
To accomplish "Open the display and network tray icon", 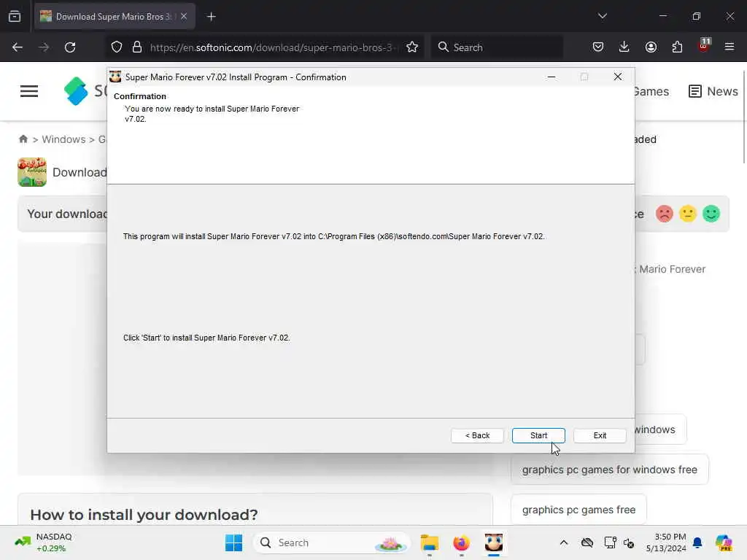I will pyautogui.click(x=610, y=542).
